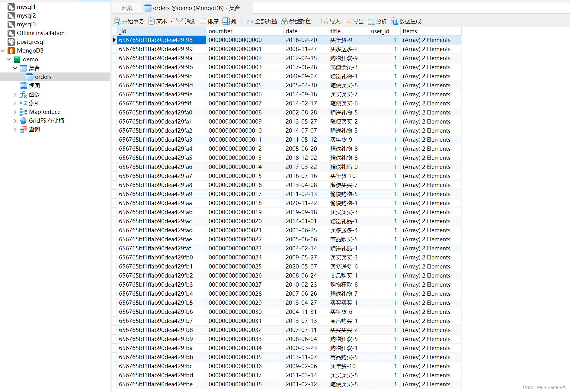Click the 列 columns button
This screenshot has height=392, width=570.
(229, 21)
